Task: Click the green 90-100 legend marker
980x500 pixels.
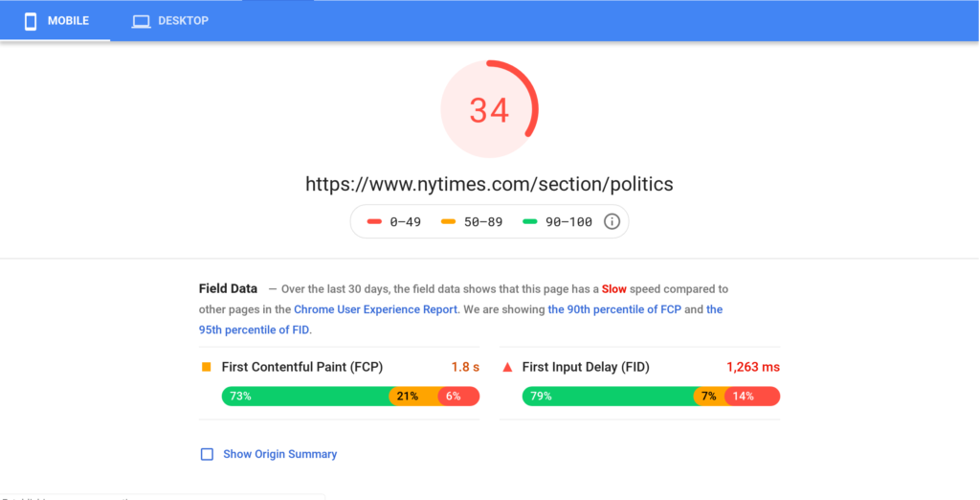Action: point(530,222)
